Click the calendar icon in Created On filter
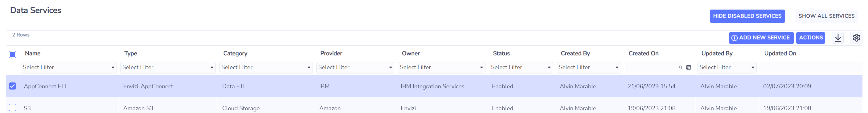 pyautogui.click(x=688, y=68)
